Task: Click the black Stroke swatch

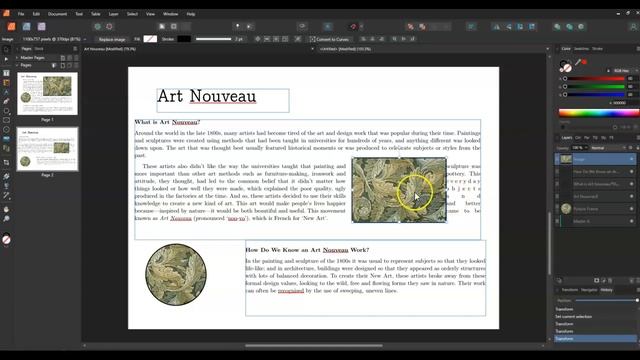Action: pyautogui.click(x=184, y=39)
